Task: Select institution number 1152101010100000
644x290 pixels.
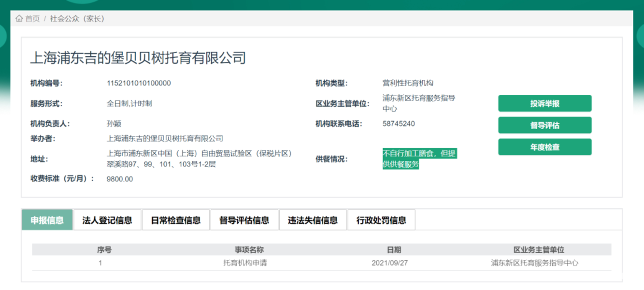Action: point(139,83)
